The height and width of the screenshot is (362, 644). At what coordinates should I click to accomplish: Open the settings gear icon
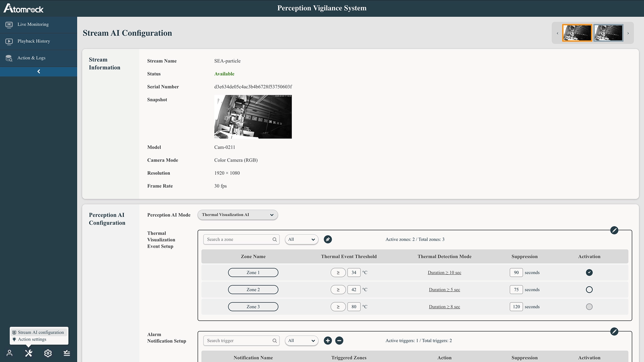(48, 353)
